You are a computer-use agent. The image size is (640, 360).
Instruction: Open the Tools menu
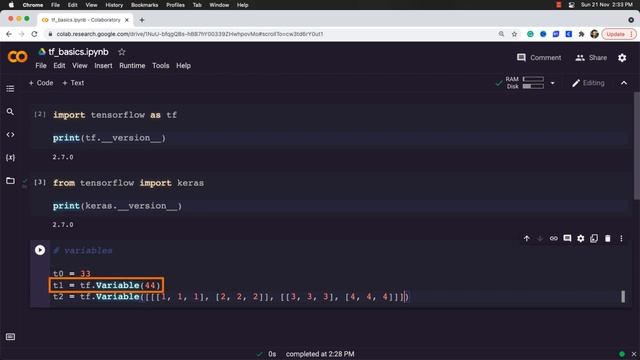click(x=160, y=66)
